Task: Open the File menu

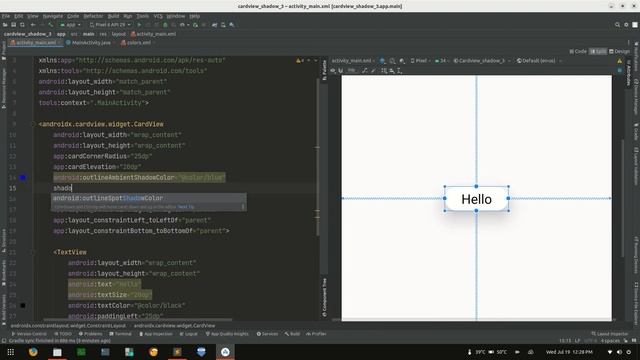Action: click(x=6, y=16)
